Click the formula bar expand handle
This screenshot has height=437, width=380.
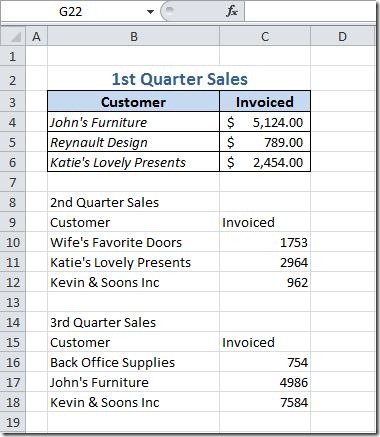click(x=170, y=11)
